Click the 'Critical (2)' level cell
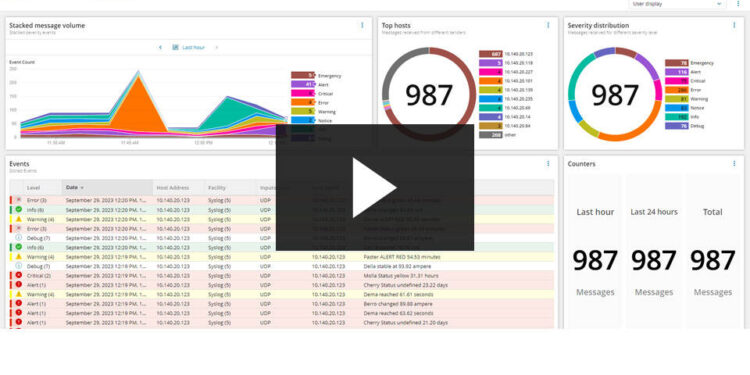Viewport: 750px width, 375px height. point(39,276)
